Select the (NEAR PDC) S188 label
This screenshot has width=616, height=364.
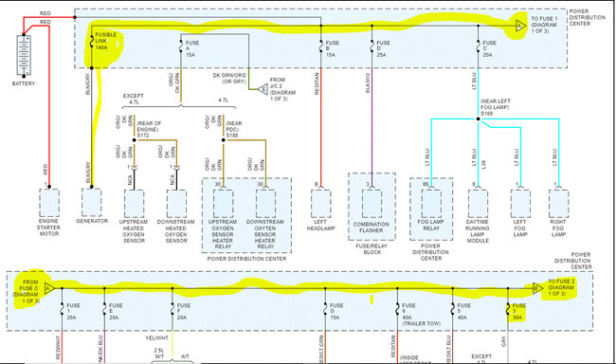pyautogui.click(x=234, y=129)
